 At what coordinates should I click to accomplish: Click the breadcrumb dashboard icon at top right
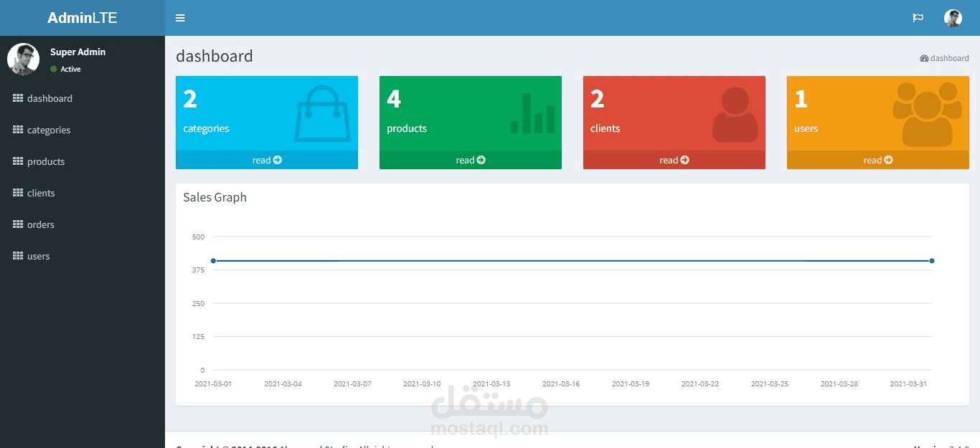click(x=925, y=58)
